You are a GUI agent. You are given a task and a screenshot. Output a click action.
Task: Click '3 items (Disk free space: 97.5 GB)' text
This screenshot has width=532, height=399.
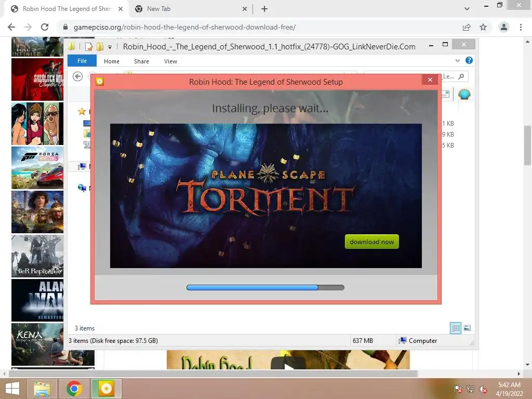(113, 341)
